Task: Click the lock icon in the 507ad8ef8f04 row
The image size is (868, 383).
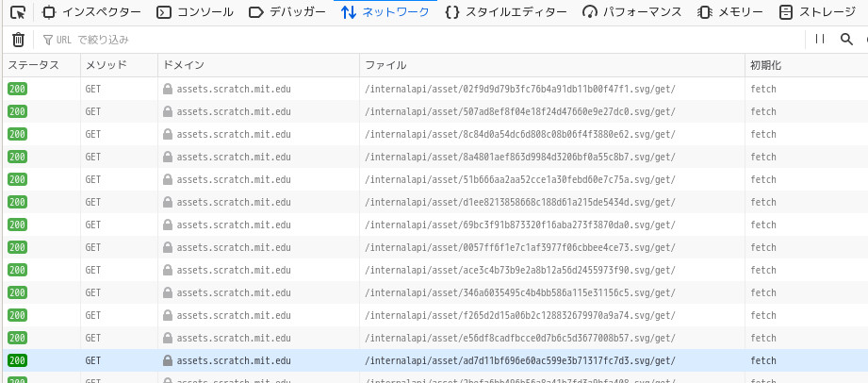Action: point(168,111)
